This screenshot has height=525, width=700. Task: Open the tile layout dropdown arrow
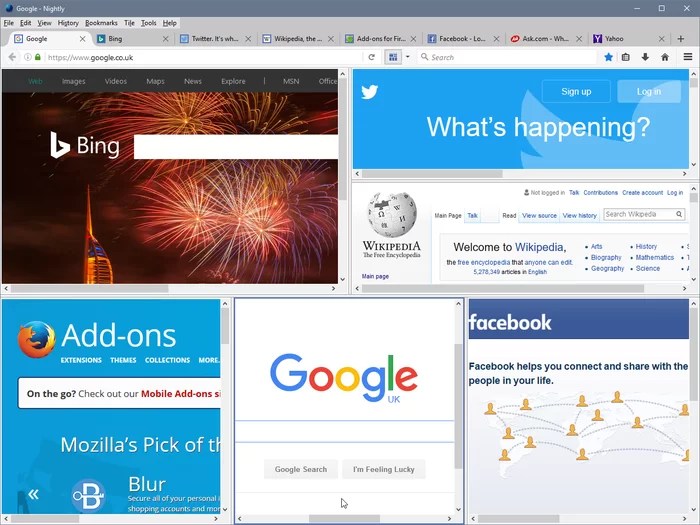pyautogui.click(x=407, y=57)
